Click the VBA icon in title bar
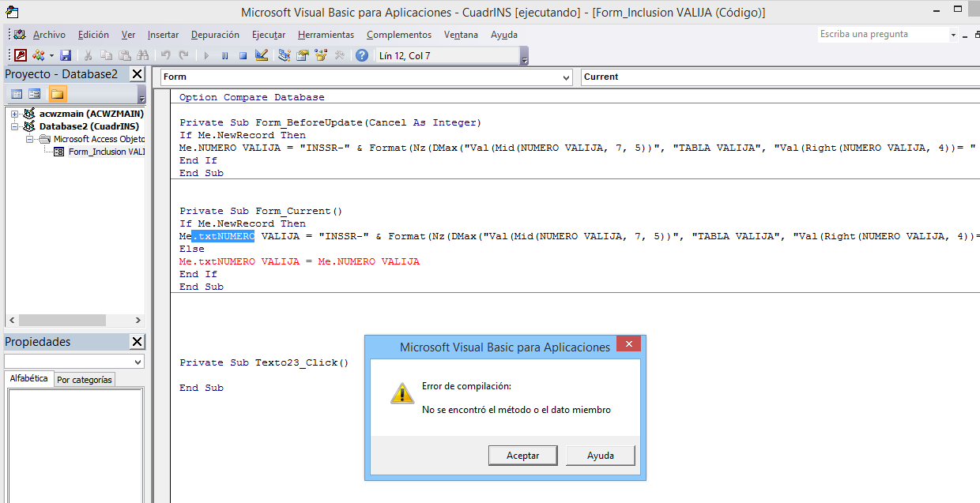 coord(12,12)
